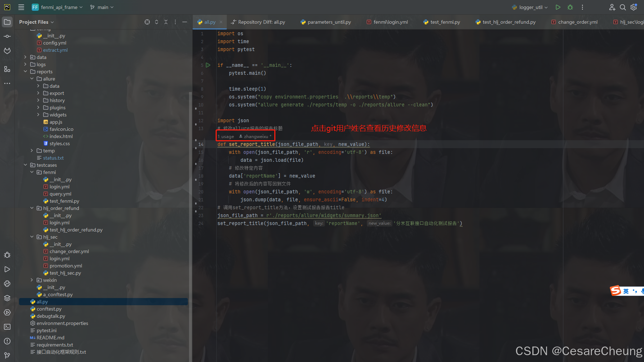Expand the logs folder
The width and height of the screenshot is (644, 362).
point(25,64)
